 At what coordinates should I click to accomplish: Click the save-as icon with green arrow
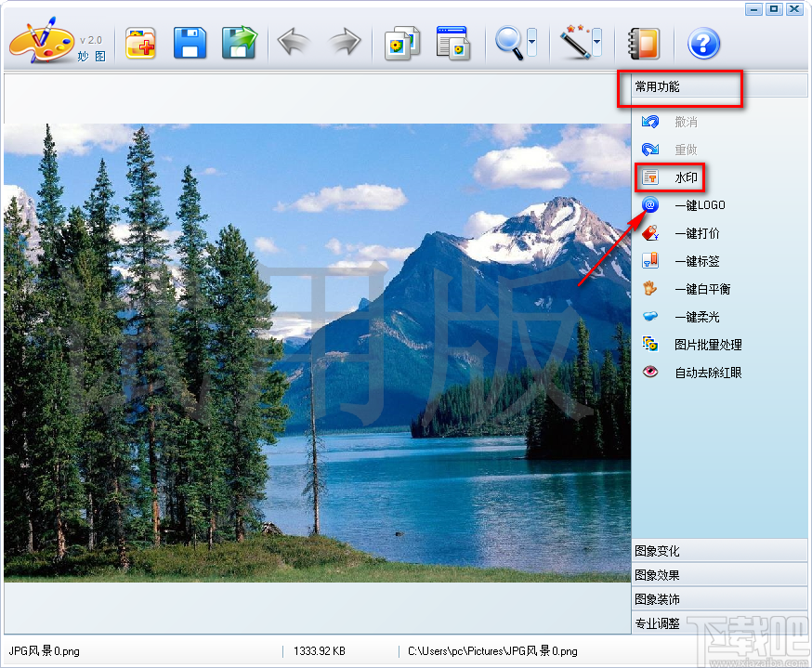point(240,43)
